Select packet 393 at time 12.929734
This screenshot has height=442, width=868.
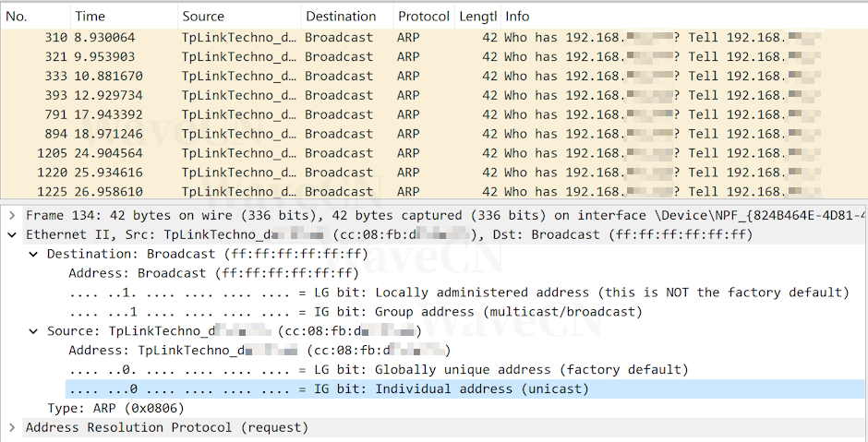tap(369, 96)
